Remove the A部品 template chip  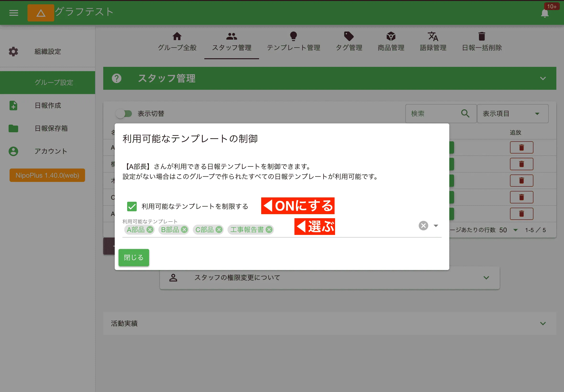(x=150, y=230)
